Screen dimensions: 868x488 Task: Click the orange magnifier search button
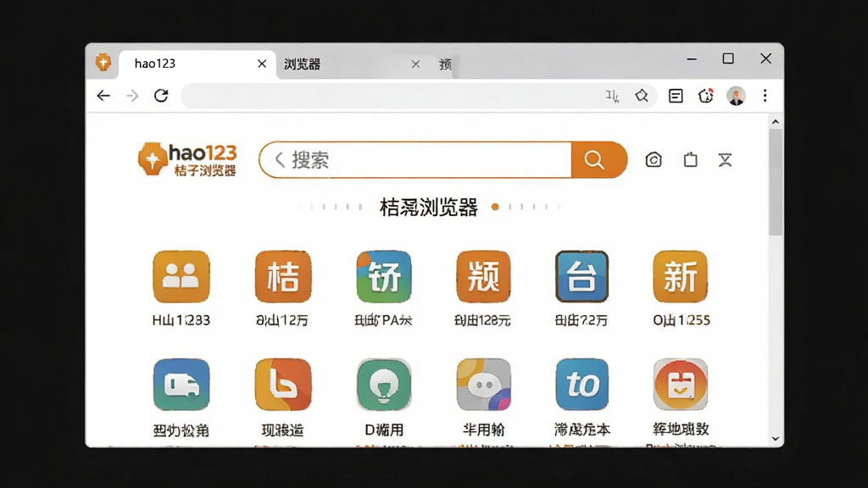(x=599, y=160)
